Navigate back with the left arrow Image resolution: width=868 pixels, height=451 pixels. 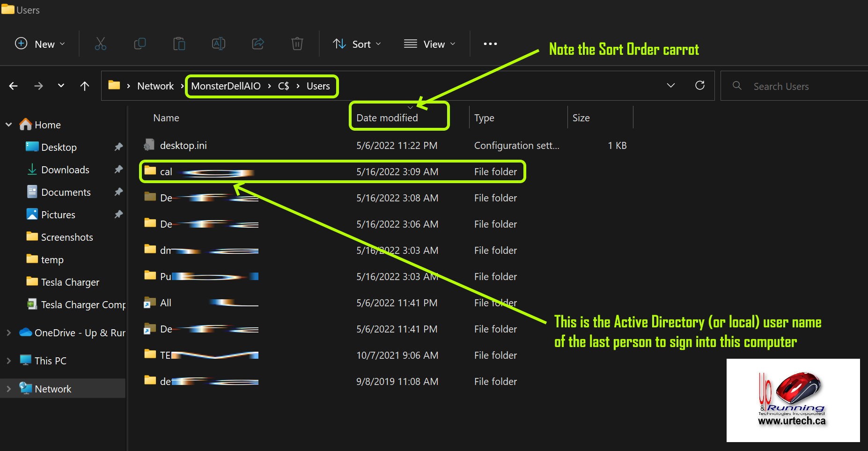click(14, 86)
